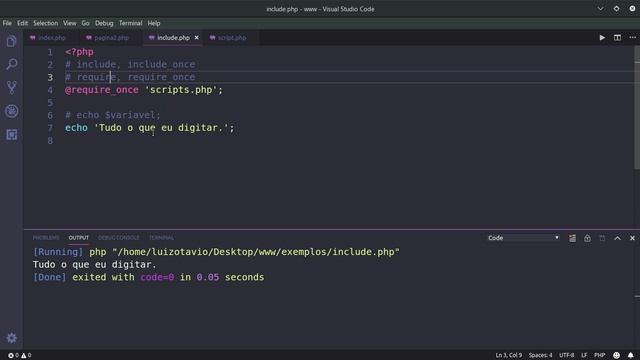Change indentation via Spaces: 4
Image resolution: width=640 pixels, height=360 pixels.
(x=540, y=355)
